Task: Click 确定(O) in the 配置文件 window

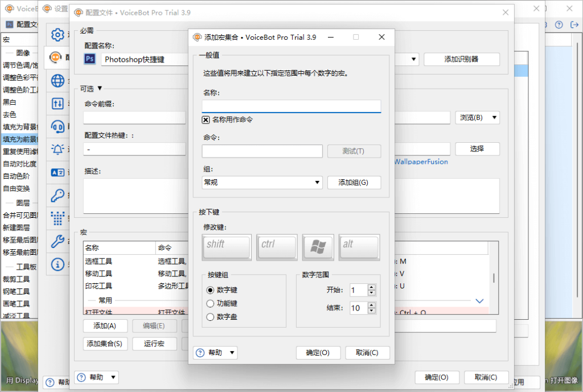Action: click(437, 378)
